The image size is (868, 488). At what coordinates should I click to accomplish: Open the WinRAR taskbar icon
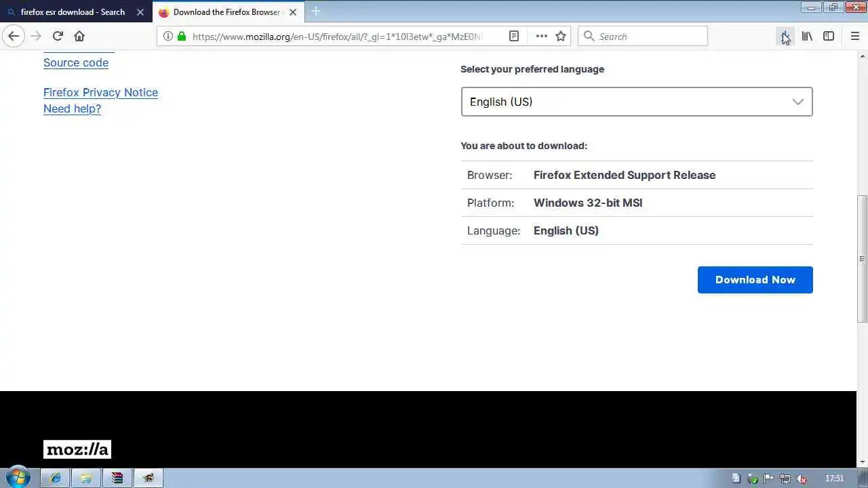(x=117, y=478)
